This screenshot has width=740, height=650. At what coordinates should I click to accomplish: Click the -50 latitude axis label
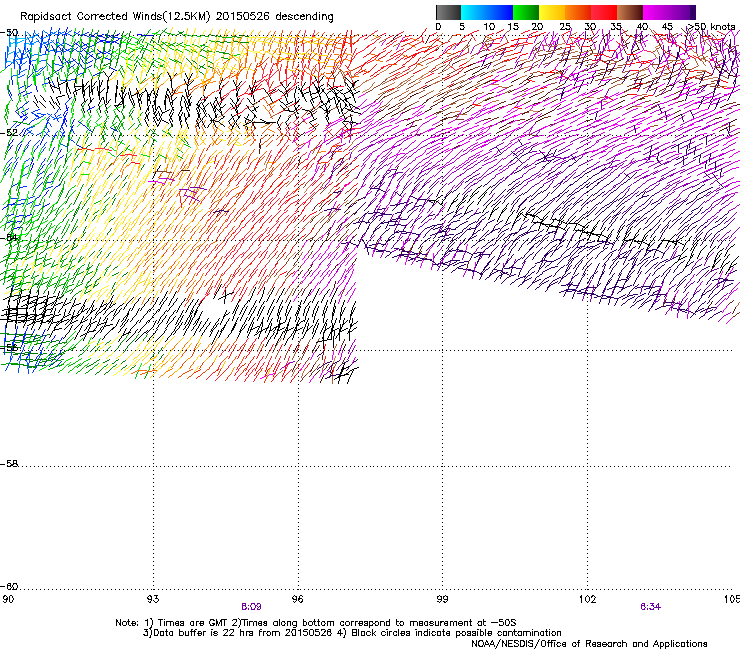(9, 33)
